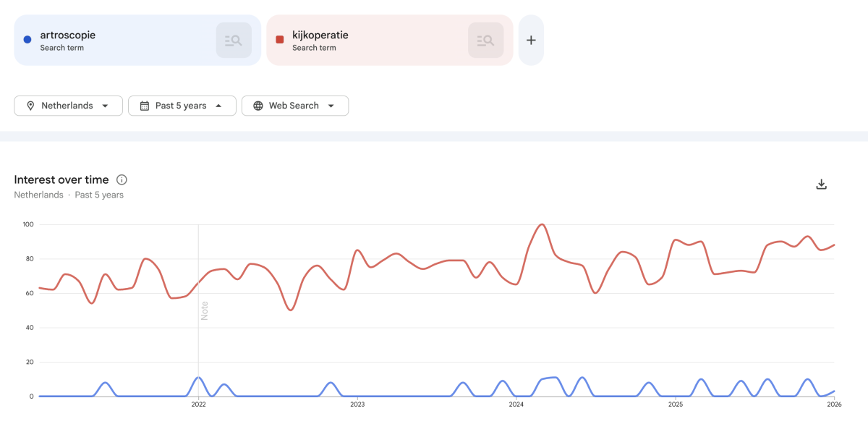This screenshot has height=432, width=868.
Task: Collapse the Past 5 years dropdown arrow
Action: (x=218, y=106)
